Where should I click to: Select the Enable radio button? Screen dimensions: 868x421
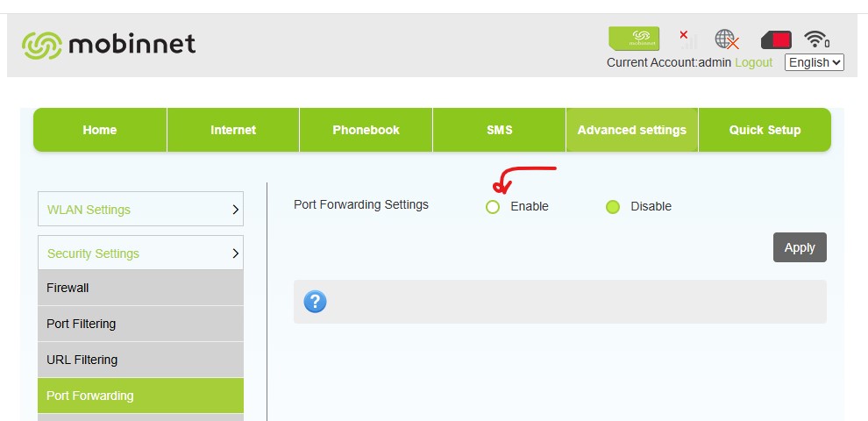tap(493, 207)
